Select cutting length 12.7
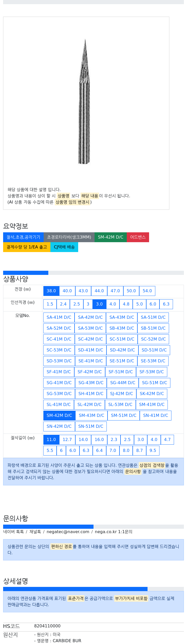This screenshot has width=187, height=644. coord(67,440)
